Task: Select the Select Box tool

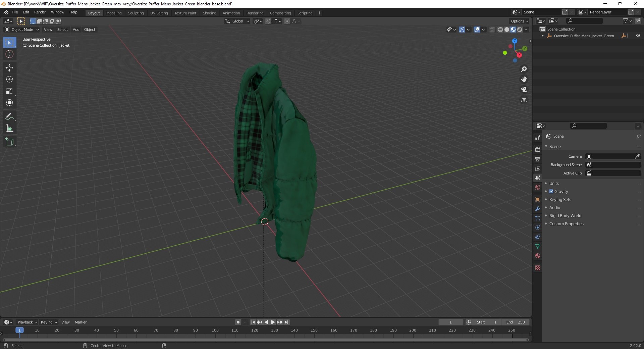Action: pyautogui.click(x=9, y=43)
